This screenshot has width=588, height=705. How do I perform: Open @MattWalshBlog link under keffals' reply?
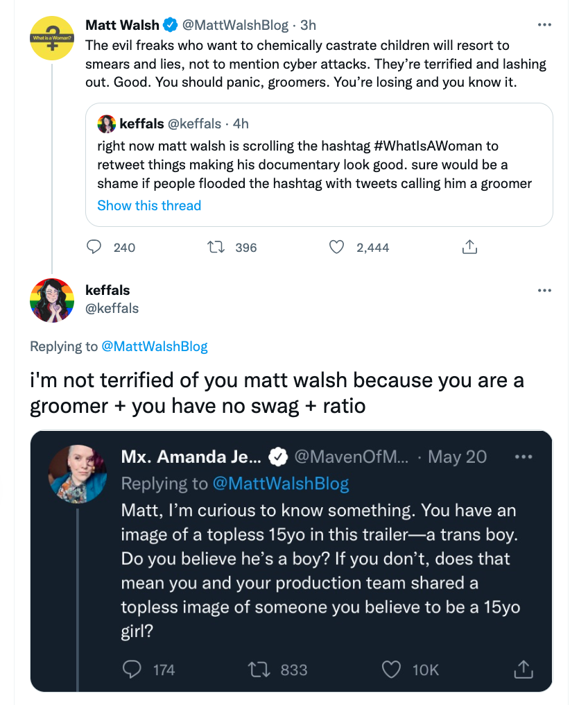pos(155,346)
